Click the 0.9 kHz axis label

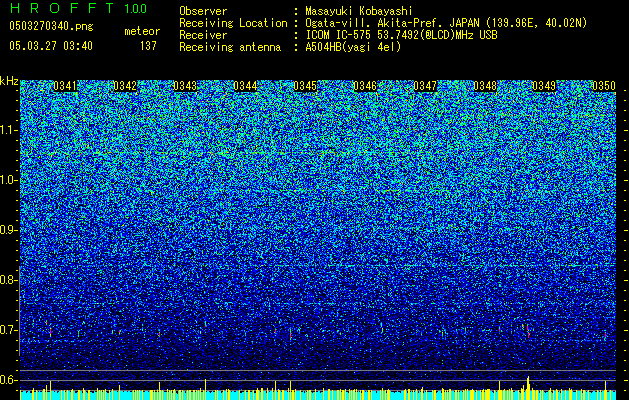(9, 230)
